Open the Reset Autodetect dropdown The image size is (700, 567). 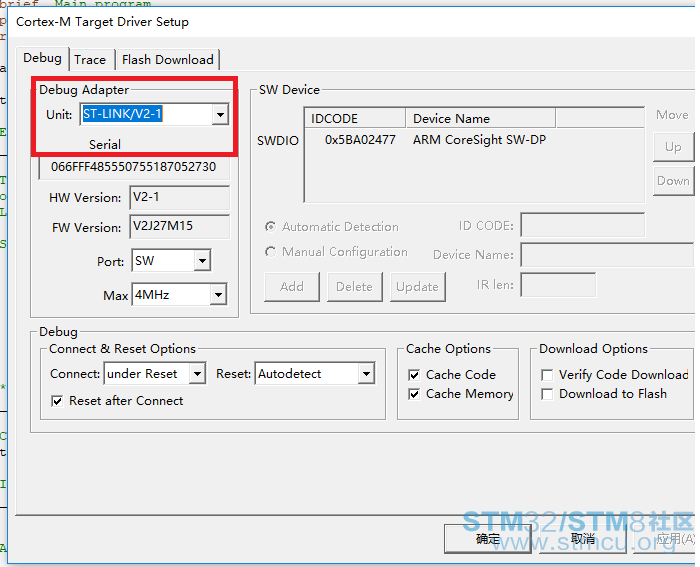pyautogui.click(x=366, y=374)
